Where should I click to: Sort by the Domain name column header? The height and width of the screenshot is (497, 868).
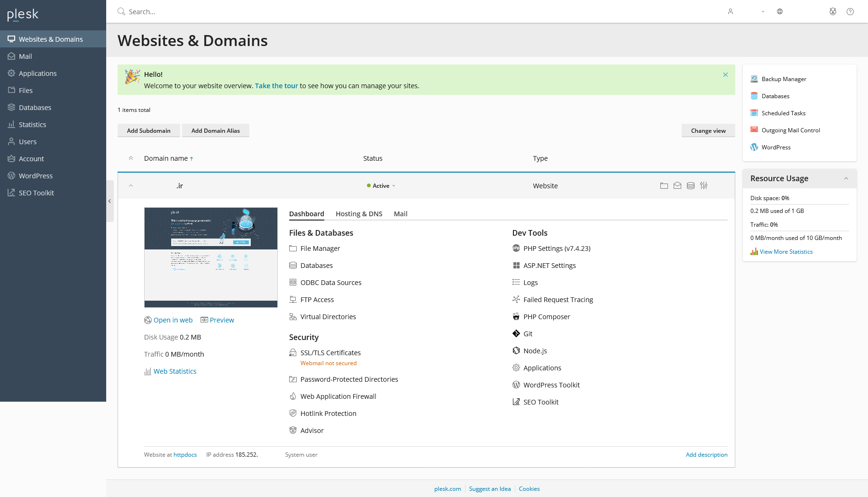click(x=166, y=158)
